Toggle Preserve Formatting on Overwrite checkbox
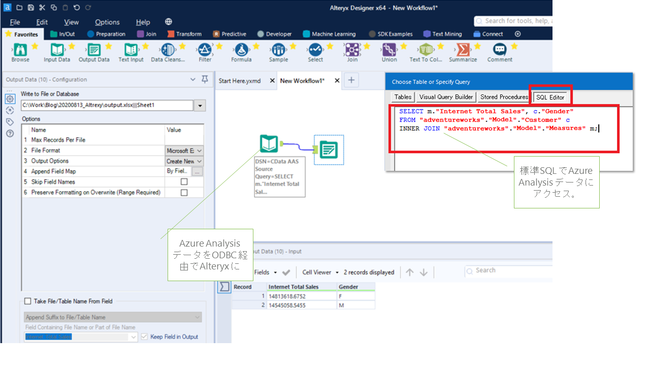 click(x=184, y=192)
